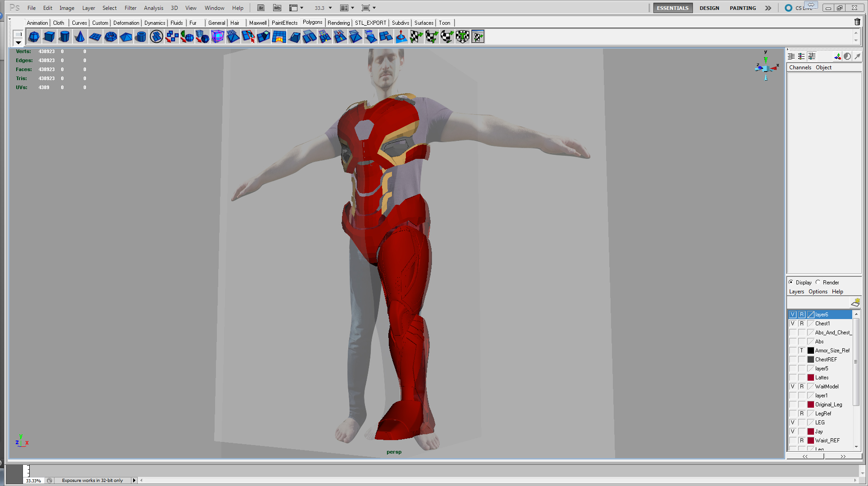Click the colored axis manipulator icon in channel box
Viewport: 868px width, 486px height.
837,56
